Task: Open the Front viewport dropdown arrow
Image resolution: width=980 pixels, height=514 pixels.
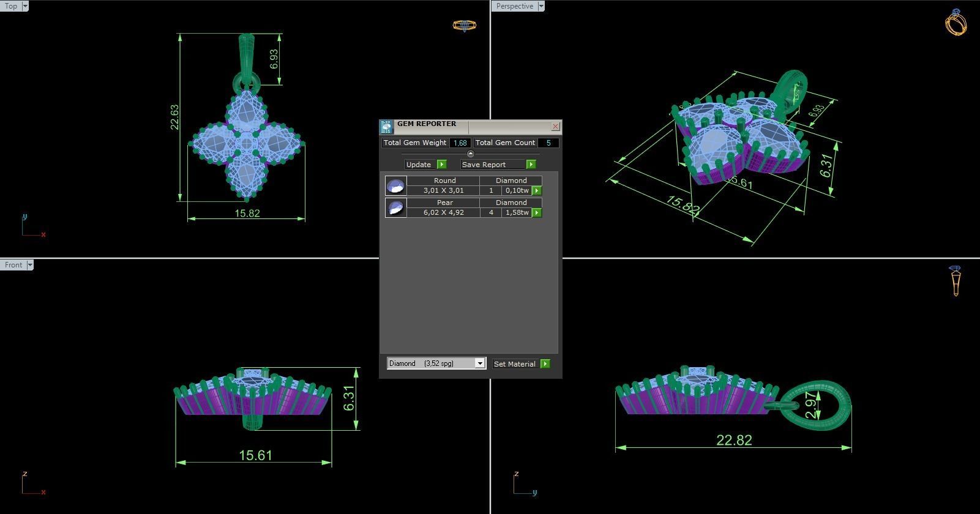Action: pos(30,265)
